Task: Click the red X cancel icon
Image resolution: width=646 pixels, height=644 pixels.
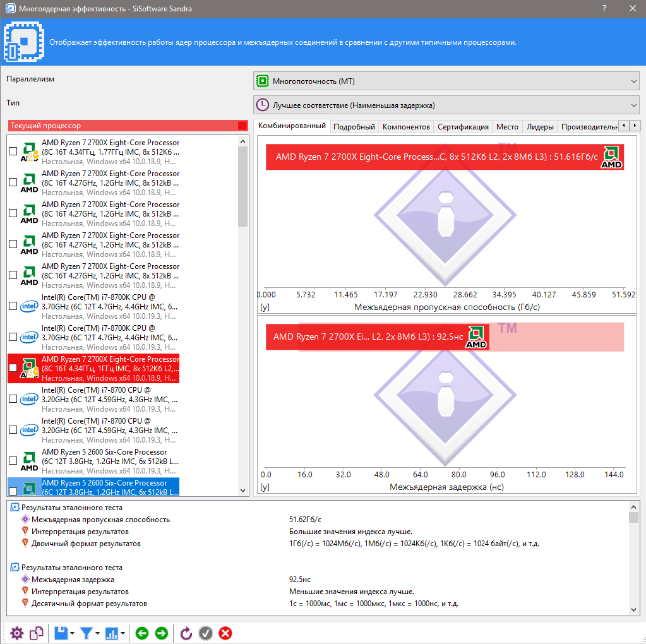Action: (225, 633)
